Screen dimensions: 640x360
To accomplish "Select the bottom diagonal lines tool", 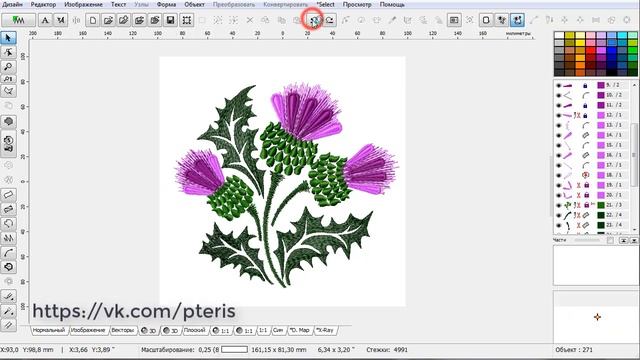I will pyautogui.click(x=9, y=325).
